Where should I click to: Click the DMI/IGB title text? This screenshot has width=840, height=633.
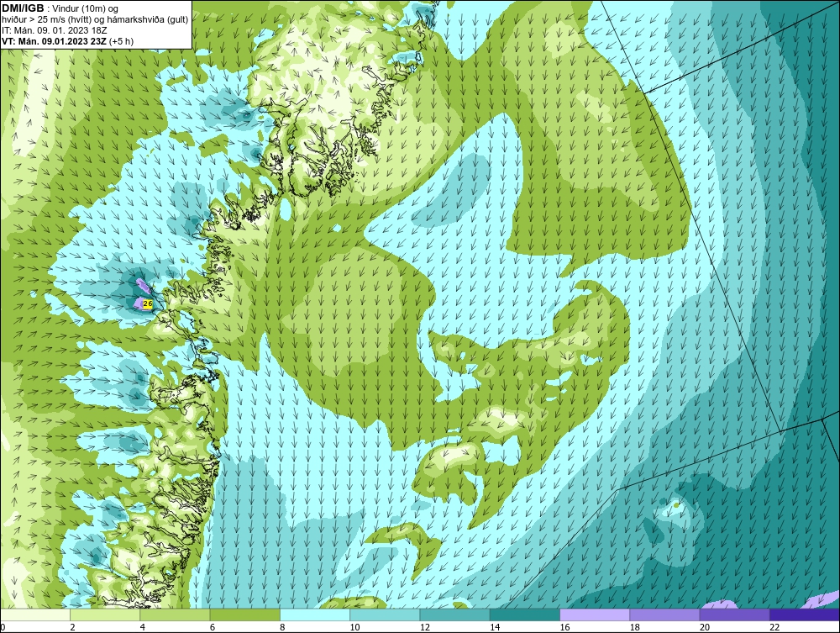(23, 8)
